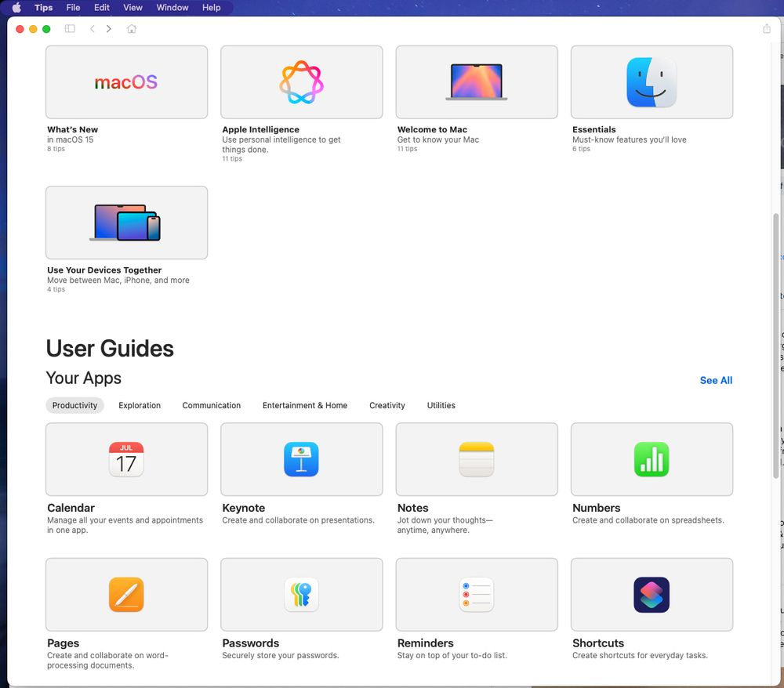Select the Exploration category filter
784x688 pixels.
139,405
